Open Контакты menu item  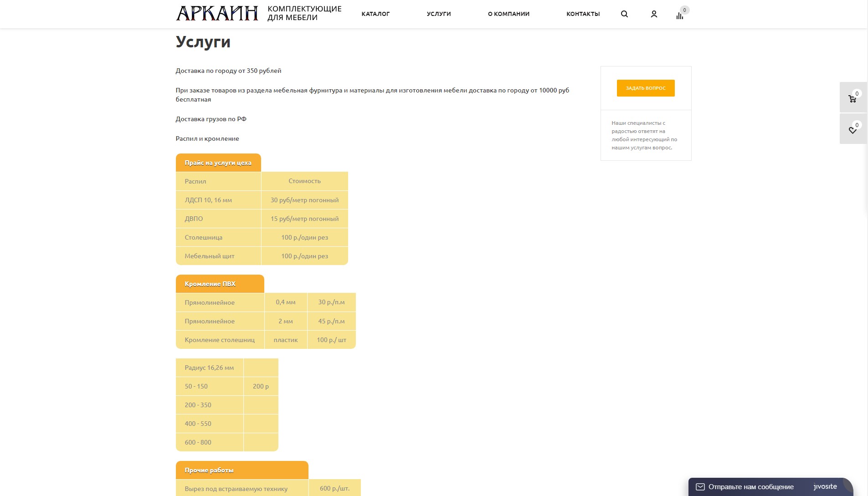[583, 14]
